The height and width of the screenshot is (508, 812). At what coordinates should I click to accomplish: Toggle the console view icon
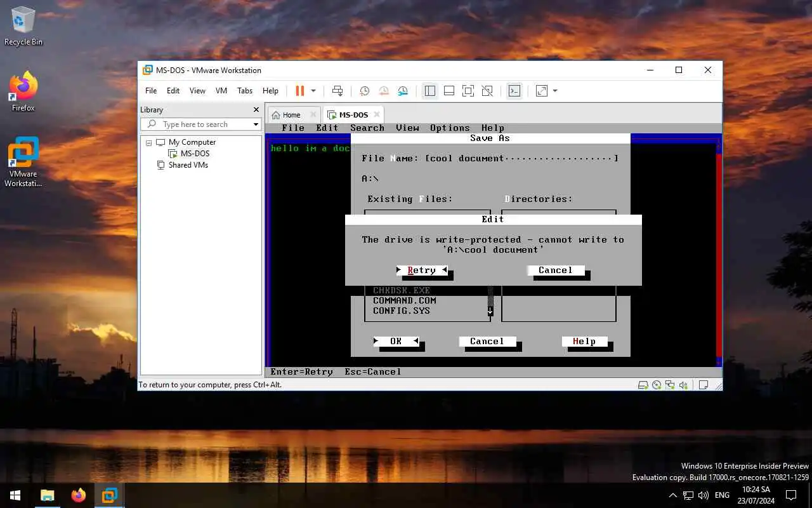[514, 91]
